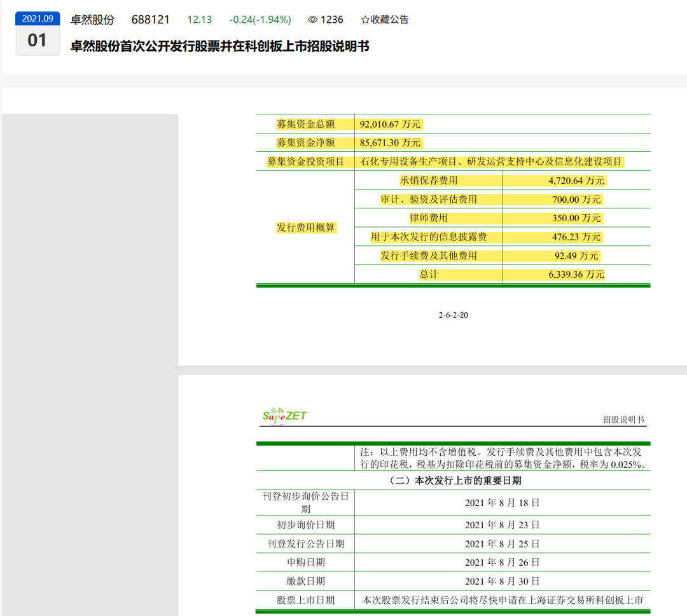The height and width of the screenshot is (616, 687).
Task: Click the star icon to favorite this announcement
Action: [365, 20]
